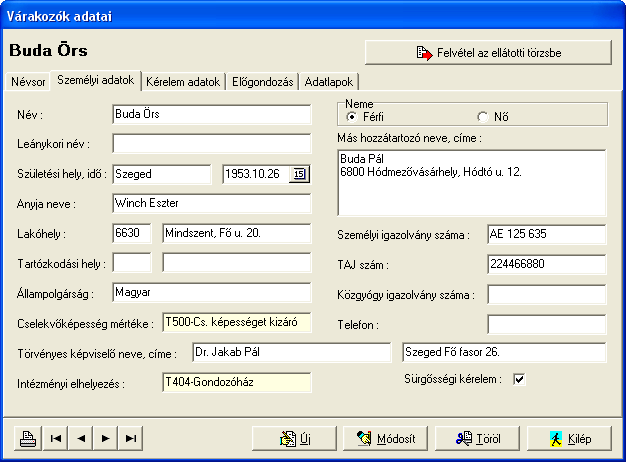The image size is (626, 462).
Task: Click the birth date field 1953.10.26
Action: click(x=256, y=174)
